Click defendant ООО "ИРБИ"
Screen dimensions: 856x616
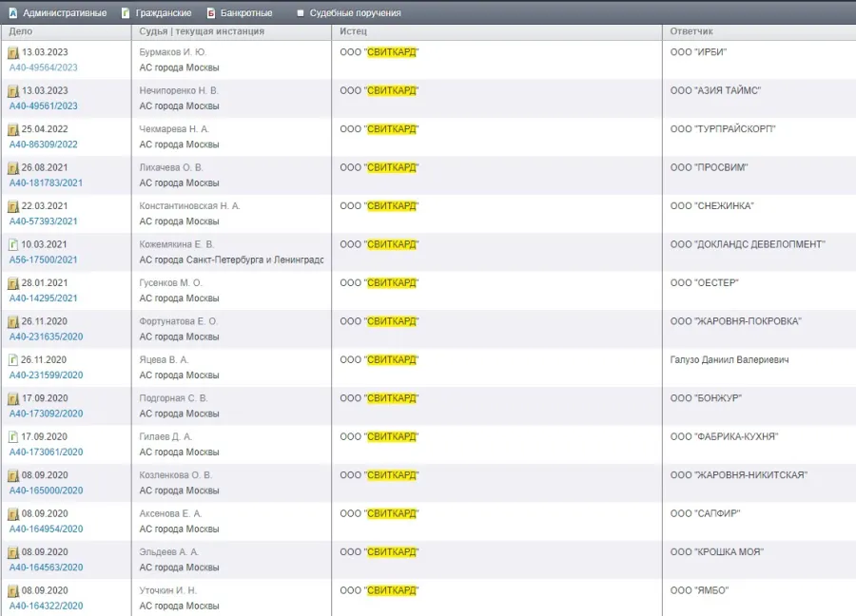point(698,52)
